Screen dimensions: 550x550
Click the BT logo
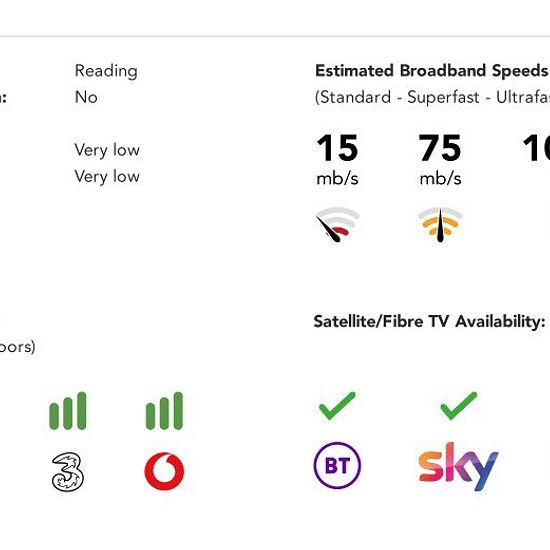(x=337, y=465)
